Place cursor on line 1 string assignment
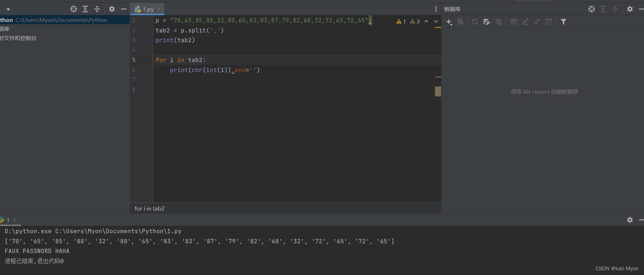 point(264,21)
